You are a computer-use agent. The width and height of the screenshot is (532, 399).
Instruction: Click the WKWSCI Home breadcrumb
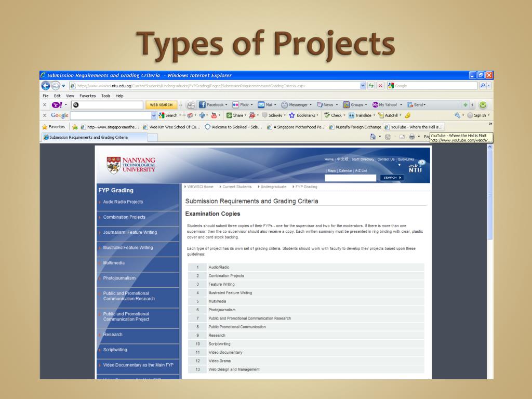point(200,187)
